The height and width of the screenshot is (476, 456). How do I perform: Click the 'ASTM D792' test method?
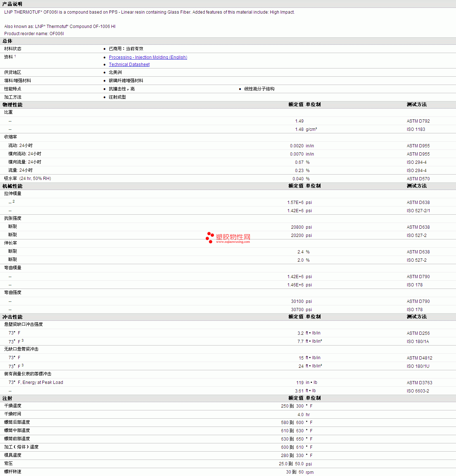coord(418,121)
